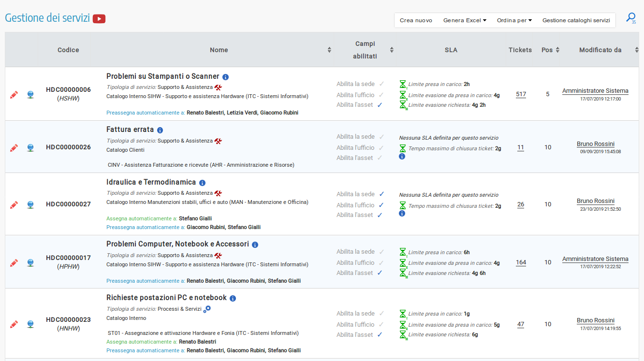The height and width of the screenshot is (361, 644).
Task: Click pencil icon for Richieste postazioni PC row
Action: (x=14, y=324)
